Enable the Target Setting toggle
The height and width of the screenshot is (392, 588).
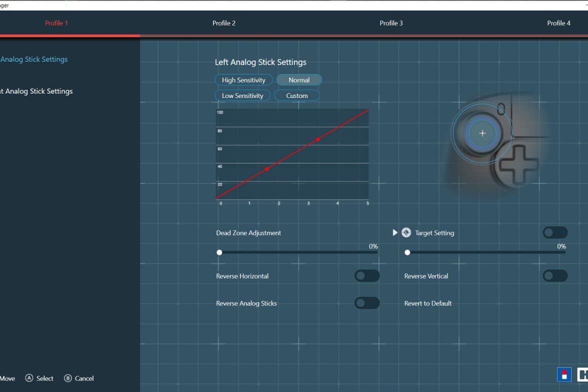coord(555,232)
